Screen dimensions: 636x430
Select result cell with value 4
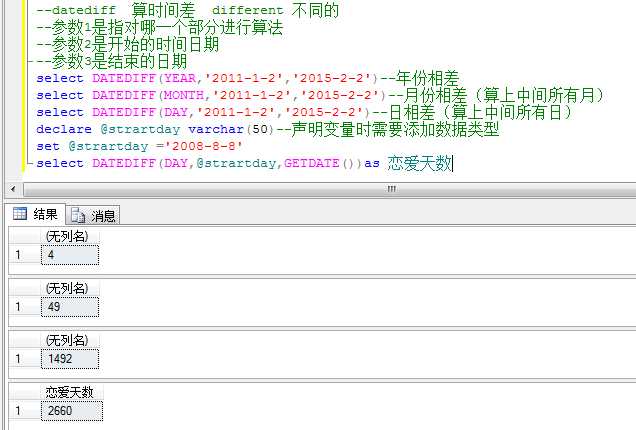tap(70, 255)
